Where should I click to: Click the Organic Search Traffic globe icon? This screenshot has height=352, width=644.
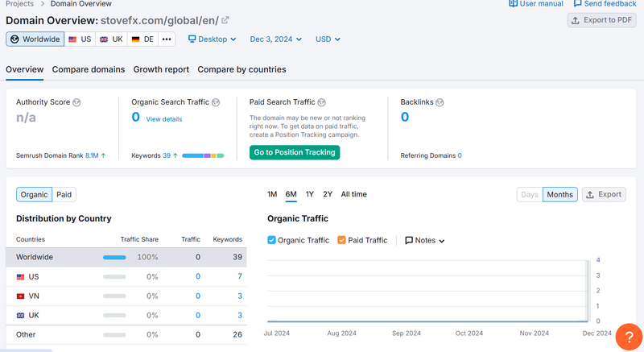(216, 102)
